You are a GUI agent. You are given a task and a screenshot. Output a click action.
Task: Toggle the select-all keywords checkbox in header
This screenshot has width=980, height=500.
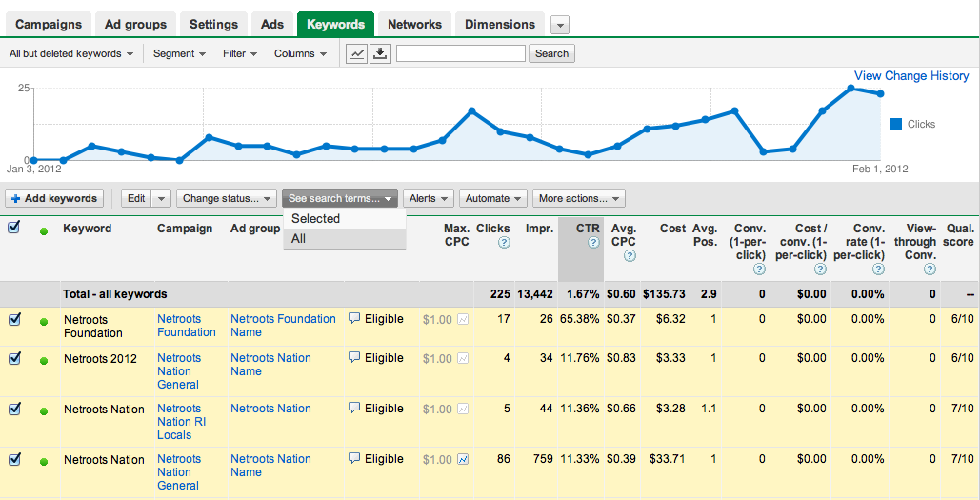pyautogui.click(x=13, y=228)
